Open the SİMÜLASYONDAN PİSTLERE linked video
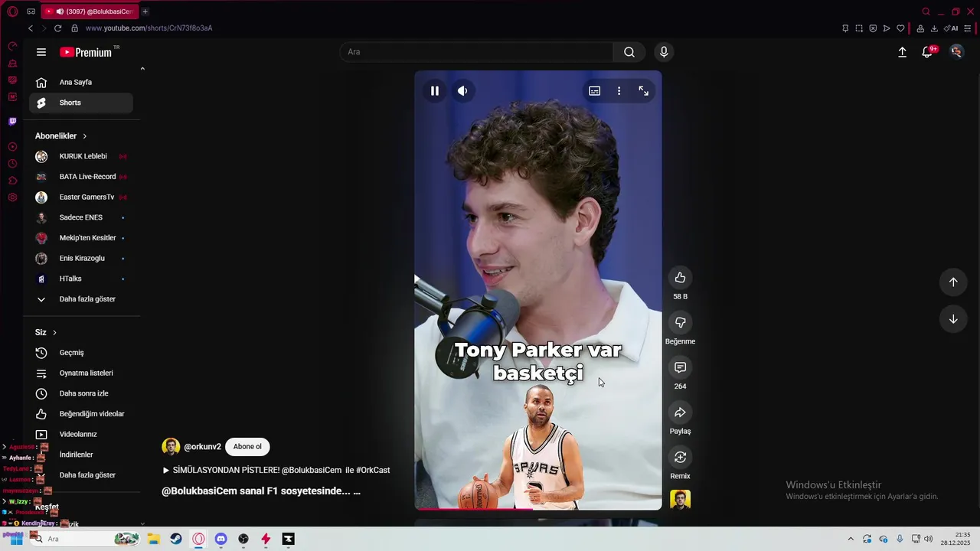Viewport: 980px width, 551px height. [x=276, y=470]
